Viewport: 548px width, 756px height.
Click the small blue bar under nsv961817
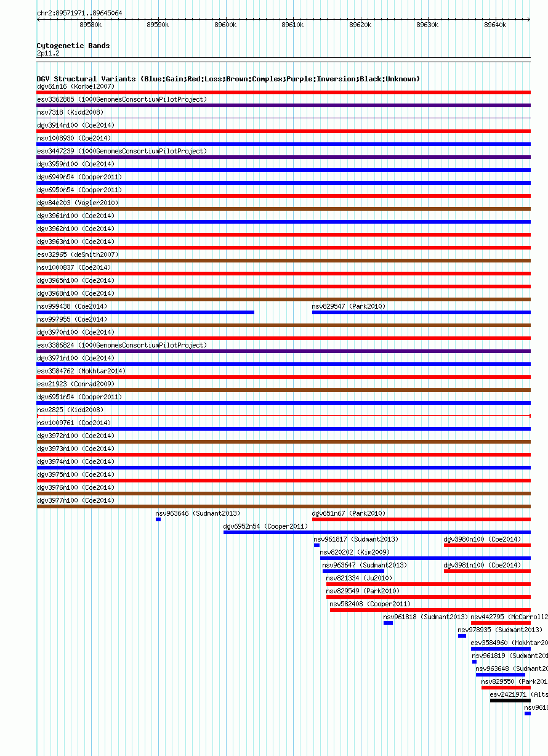click(x=316, y=545)
